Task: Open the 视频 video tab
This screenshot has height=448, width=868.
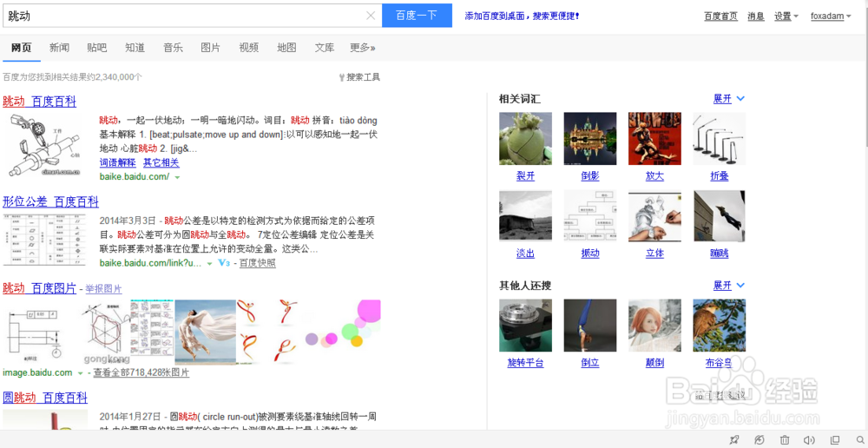Action: click(x=248, y=48)
